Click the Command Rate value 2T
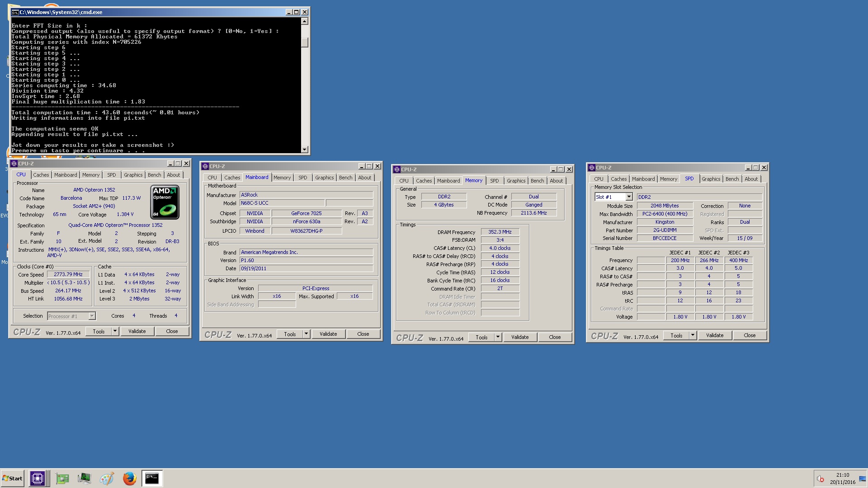868x488 pixels. [x=500, y=288]
